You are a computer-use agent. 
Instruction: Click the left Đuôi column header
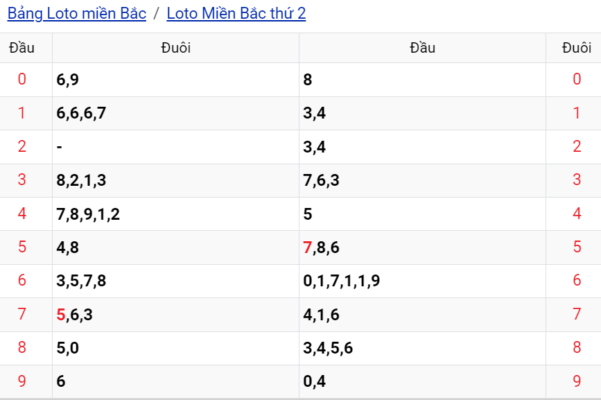175,48
